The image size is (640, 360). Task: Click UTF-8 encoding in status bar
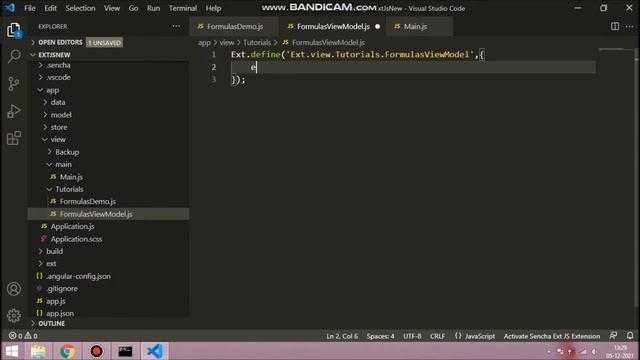coord(412,336)
